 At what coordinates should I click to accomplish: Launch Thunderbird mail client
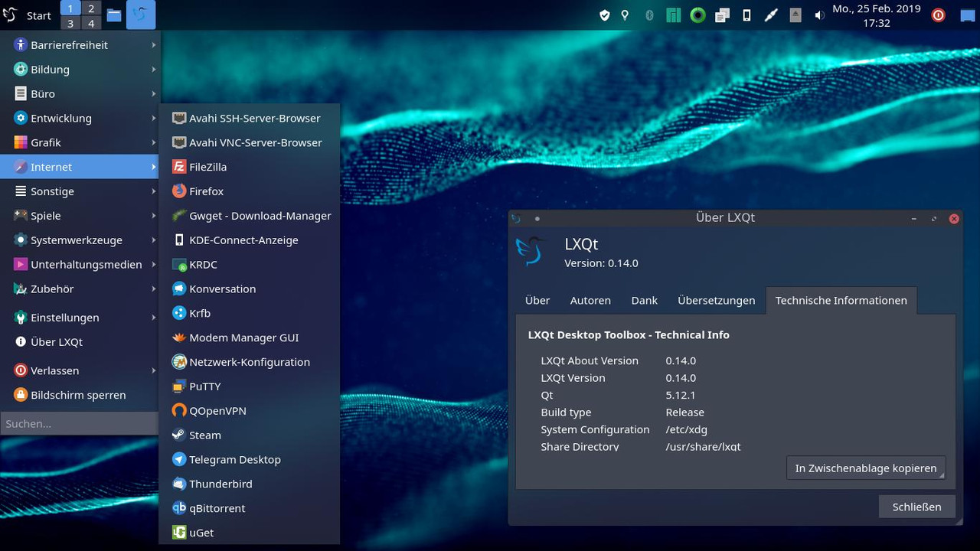[x=249, y=484]
